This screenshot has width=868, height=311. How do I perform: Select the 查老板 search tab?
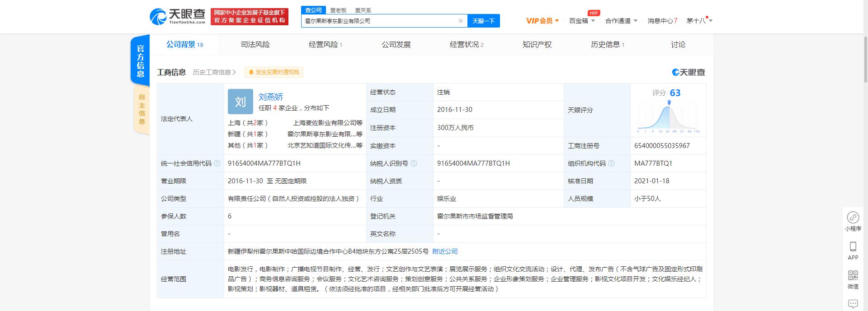point(338,10)
